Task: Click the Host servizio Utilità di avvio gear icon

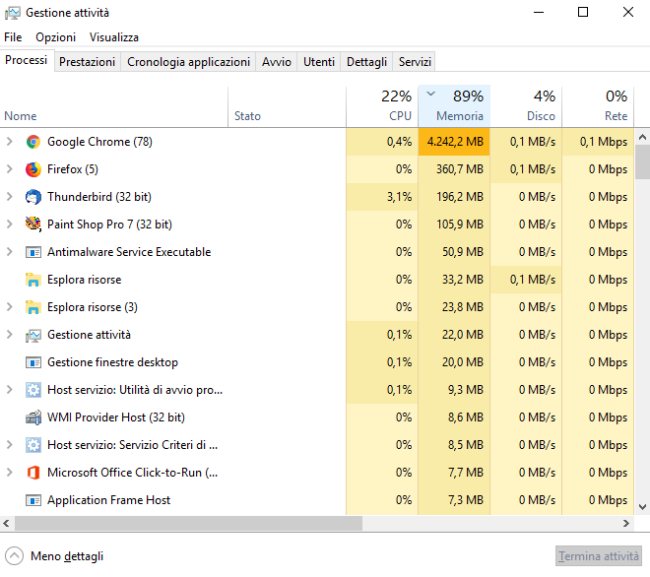Action: tap(33, 390)
